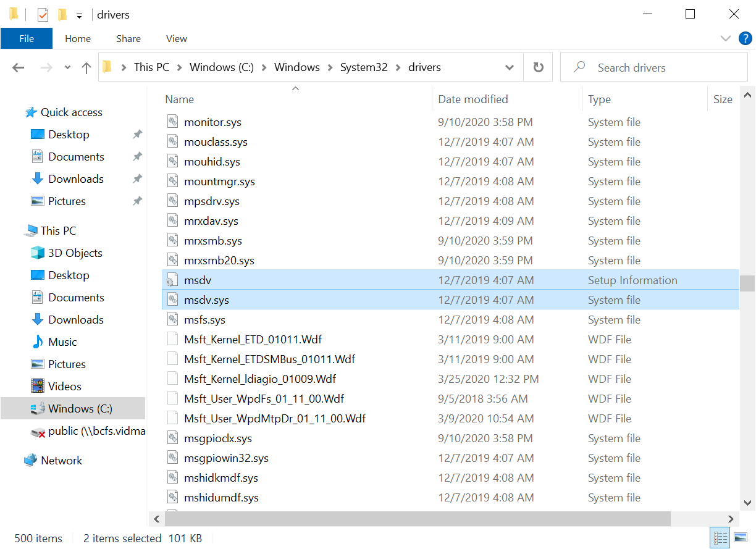Click the mpsdrv.sys file icon
Viewport: 756px width, 549px height.
point(172,201)
